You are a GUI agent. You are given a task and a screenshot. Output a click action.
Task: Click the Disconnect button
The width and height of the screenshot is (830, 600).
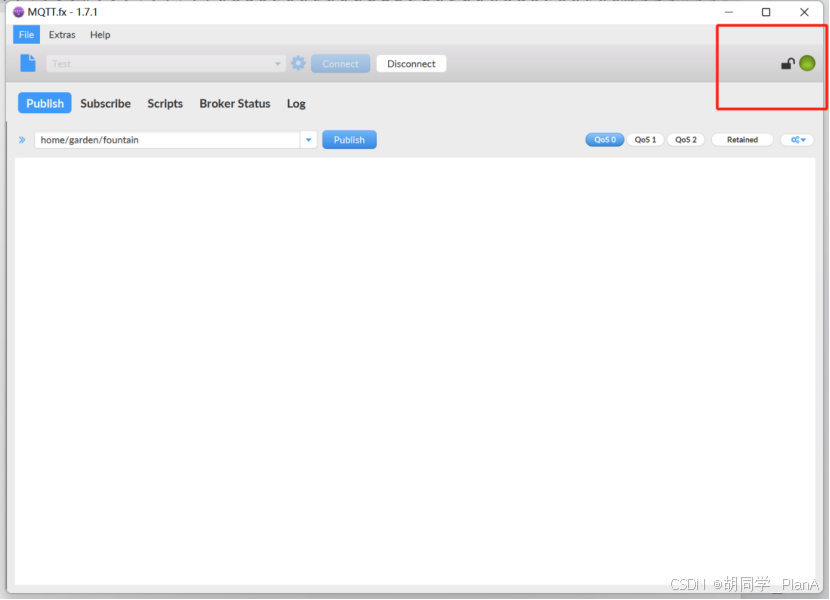click(411, 64)
